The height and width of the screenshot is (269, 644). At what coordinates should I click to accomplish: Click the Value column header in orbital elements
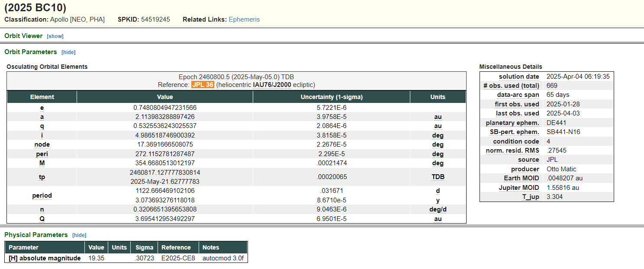(165, 97)
